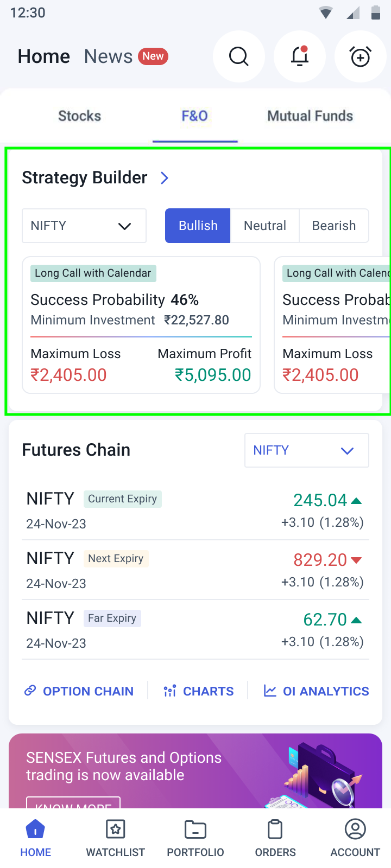Expand Strategy Builder with the arrow chevron
Image resolution: width=391 pixels, height=868 pixels.
coord(165,178)
